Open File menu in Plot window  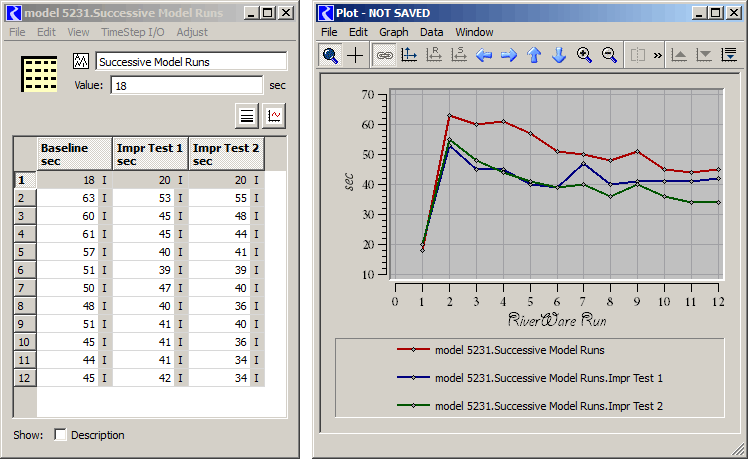pos(329,32)
